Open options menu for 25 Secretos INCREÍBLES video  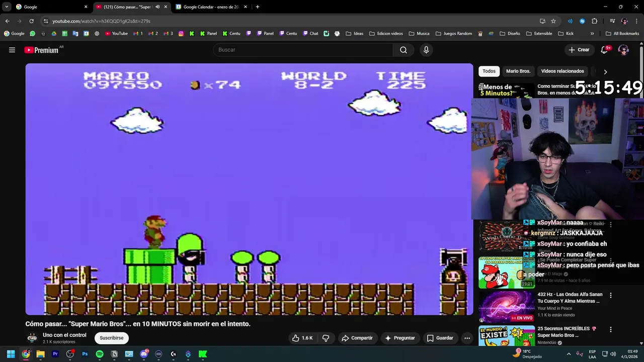[x=611, y=329]
